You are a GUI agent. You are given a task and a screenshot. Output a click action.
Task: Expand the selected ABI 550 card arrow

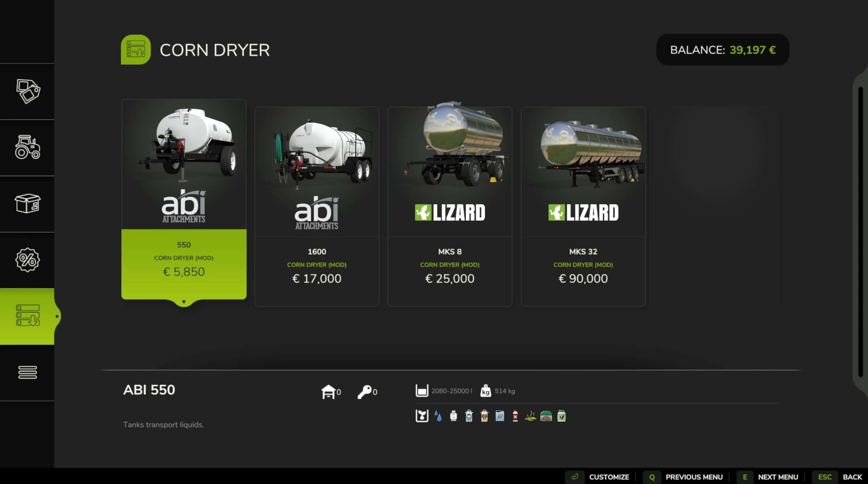tap(184, 302)
